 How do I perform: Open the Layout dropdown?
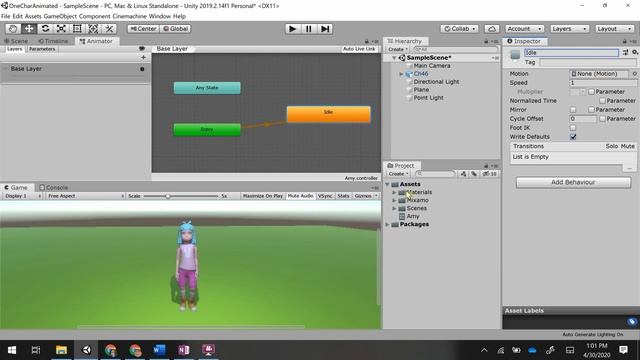[x=614, y=29]
